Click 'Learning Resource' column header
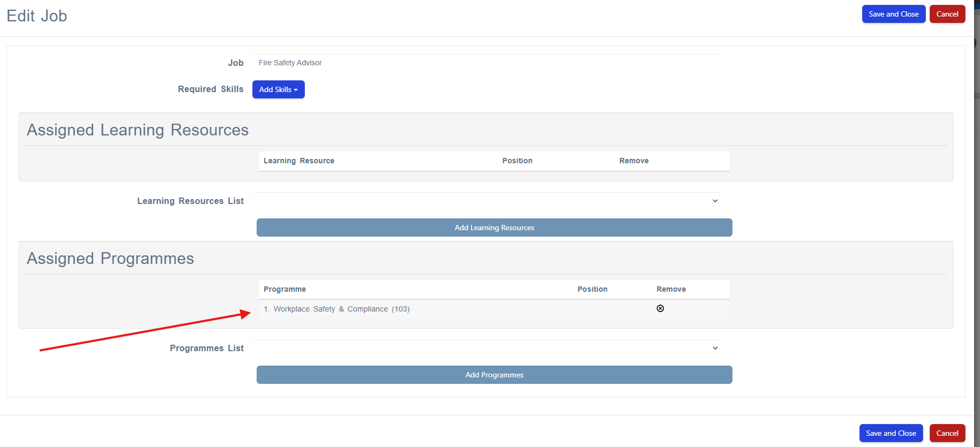The image size is (980, 447). point(299,161)
